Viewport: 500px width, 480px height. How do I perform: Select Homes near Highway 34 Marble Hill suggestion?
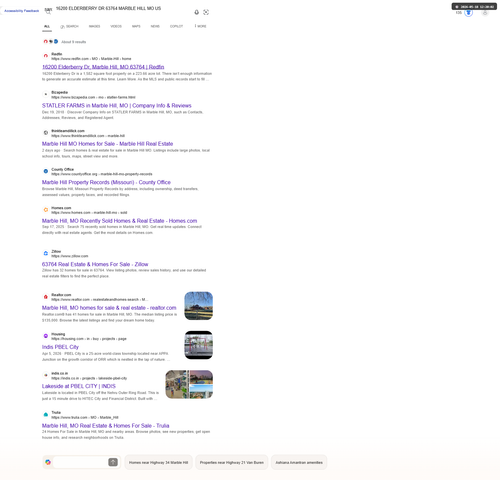click(158, 462)
